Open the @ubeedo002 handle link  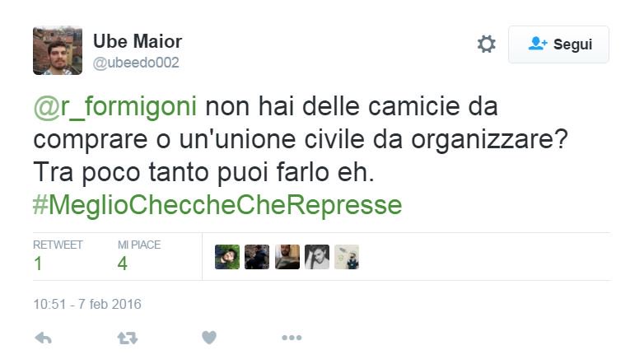pos(136,63)
